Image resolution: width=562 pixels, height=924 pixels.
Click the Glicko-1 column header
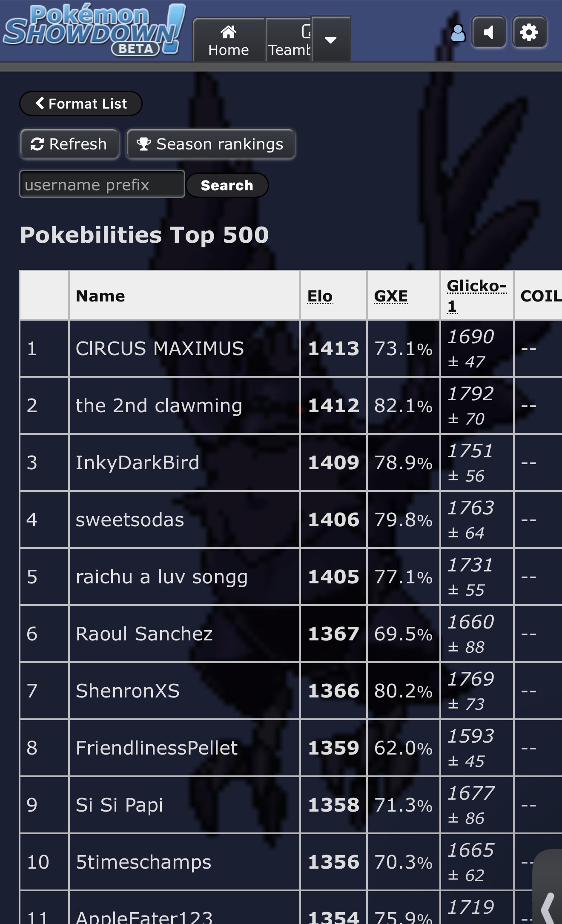pos(476,295)
